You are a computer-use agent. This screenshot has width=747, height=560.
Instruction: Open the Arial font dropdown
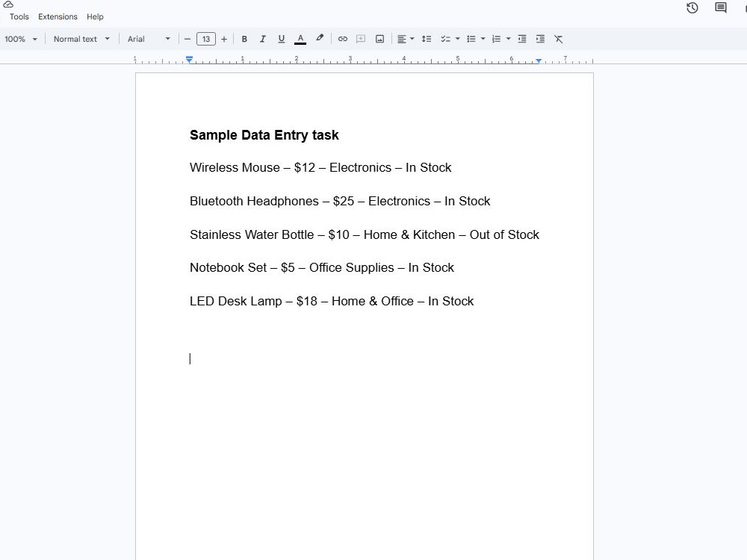click(149, 39)
